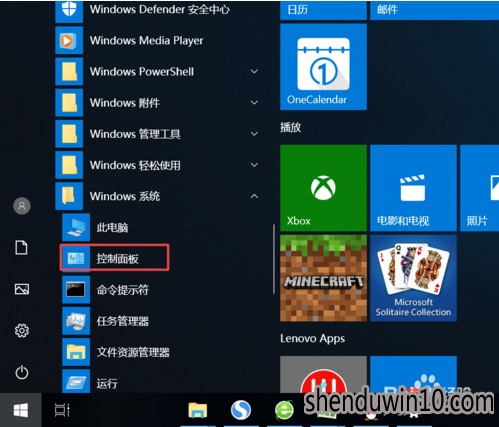Open File Explorer from the taskbar

point(198,410)
